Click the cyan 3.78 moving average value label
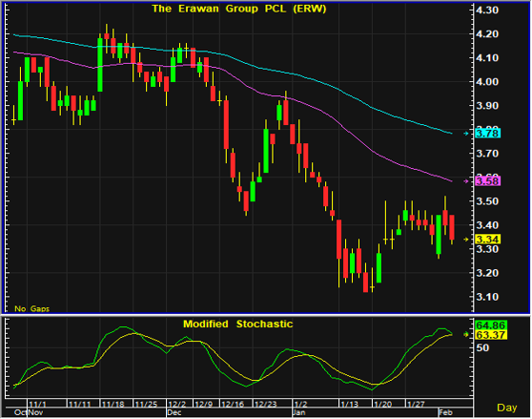Screen dimensions: 532x419 [x=487, y=134]
